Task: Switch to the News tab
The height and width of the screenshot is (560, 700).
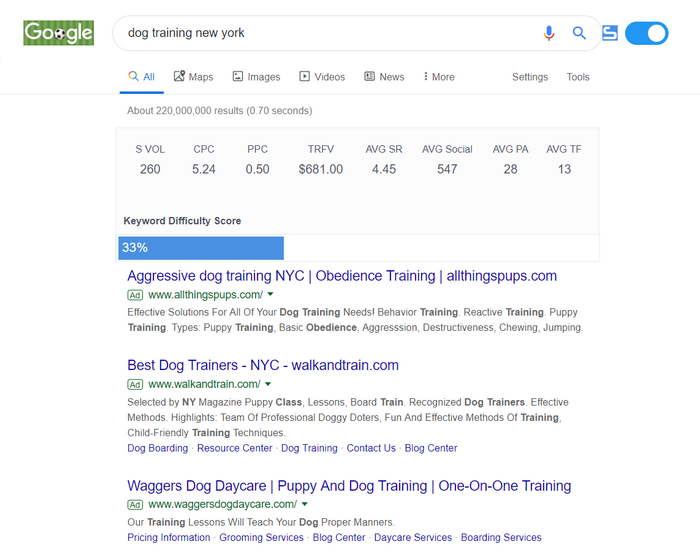Action: [384, 77]
